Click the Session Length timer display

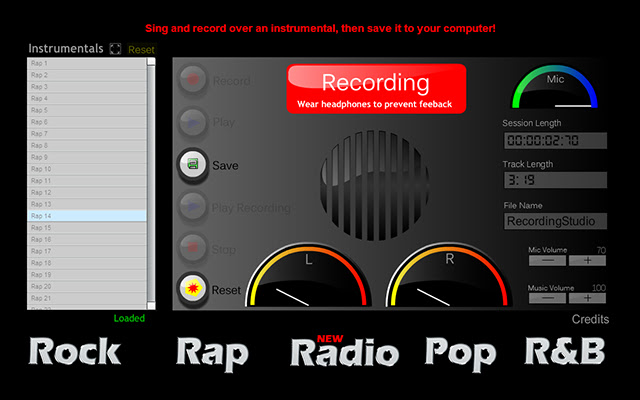pyautogui.click(x=555, y=141)
